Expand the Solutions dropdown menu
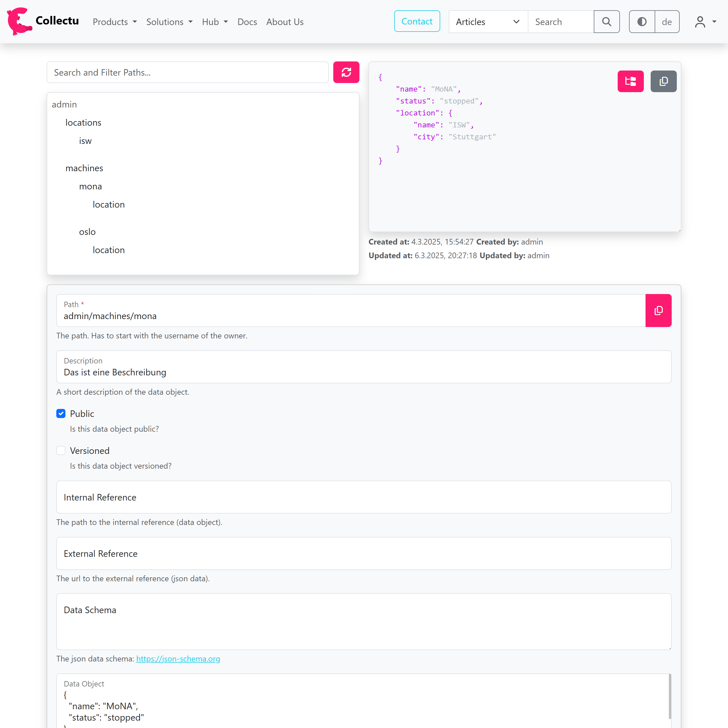 point(169,22)
